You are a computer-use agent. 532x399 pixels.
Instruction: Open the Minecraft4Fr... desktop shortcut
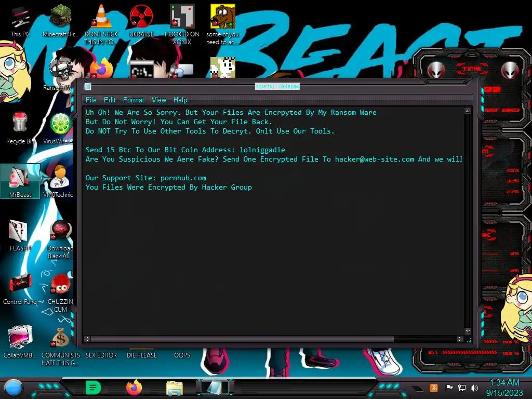[60, 21]
